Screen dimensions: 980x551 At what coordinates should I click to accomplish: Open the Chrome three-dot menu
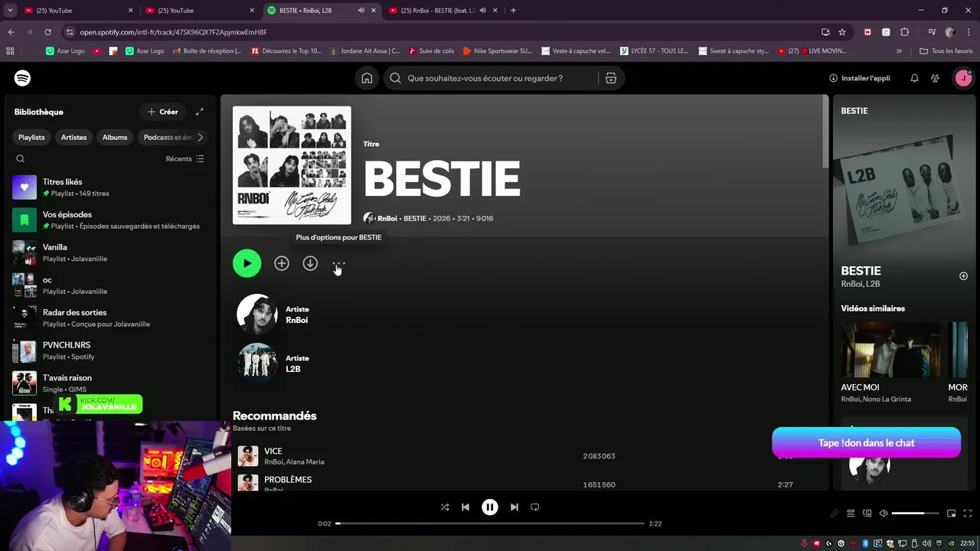point(969,32)
